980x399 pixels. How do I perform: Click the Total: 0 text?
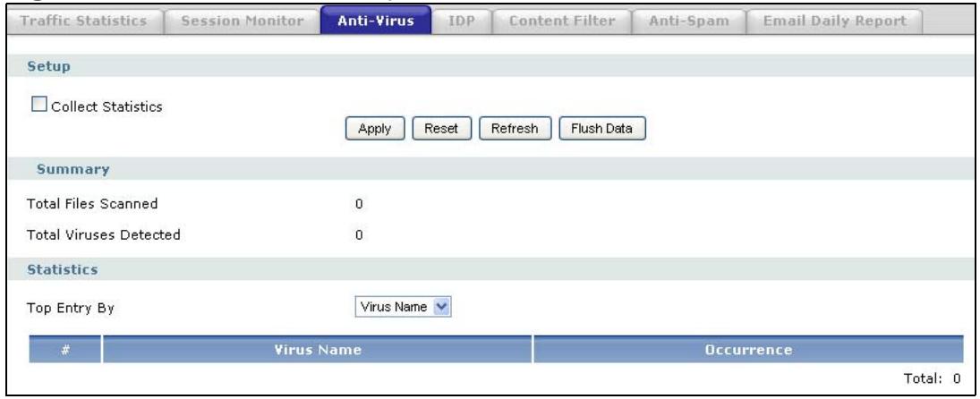click(932, 378)
